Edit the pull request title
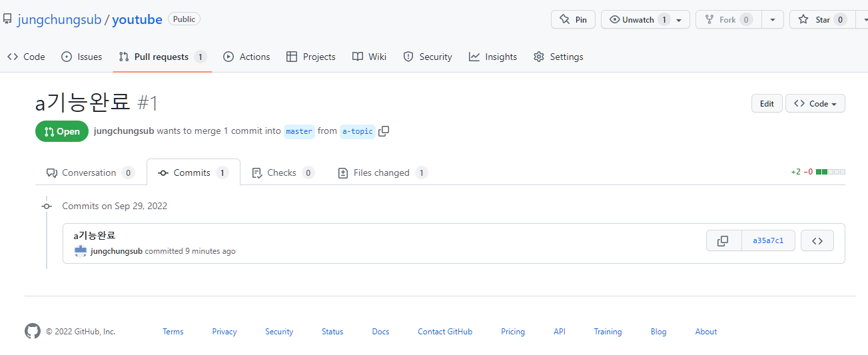 point(767,103)
